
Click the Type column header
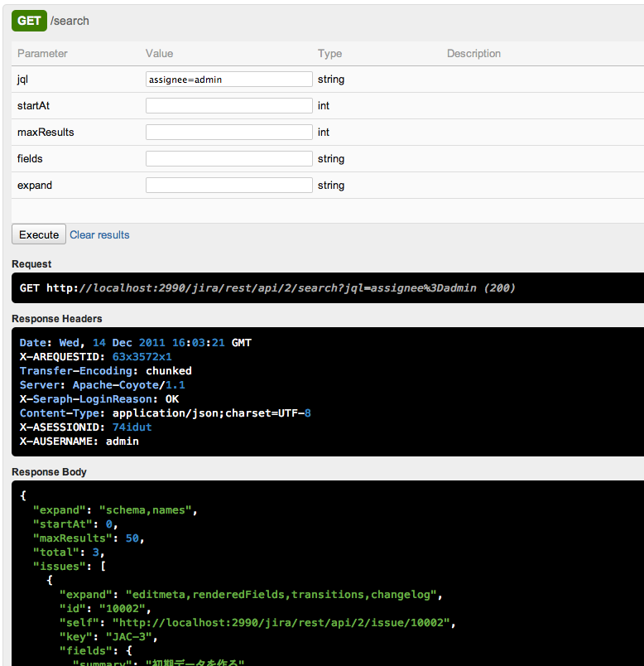pyautogui.click(x=329, y=54)
